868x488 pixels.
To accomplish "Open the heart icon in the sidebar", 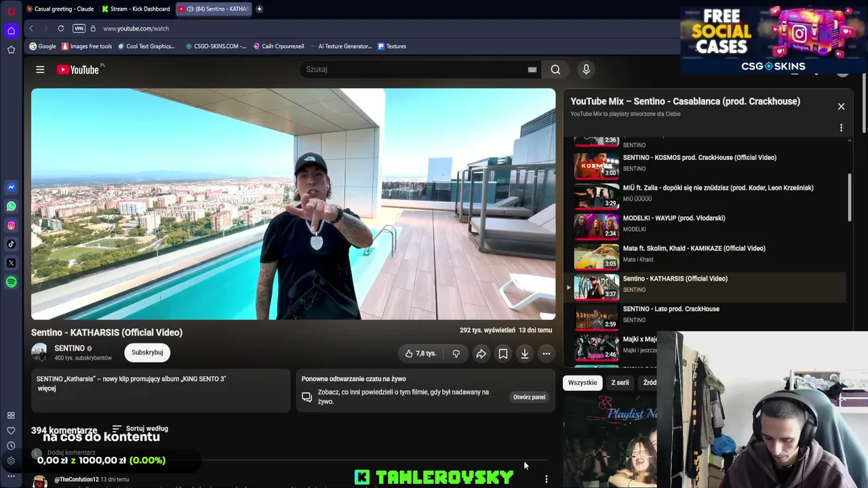I will coord(11,430).
